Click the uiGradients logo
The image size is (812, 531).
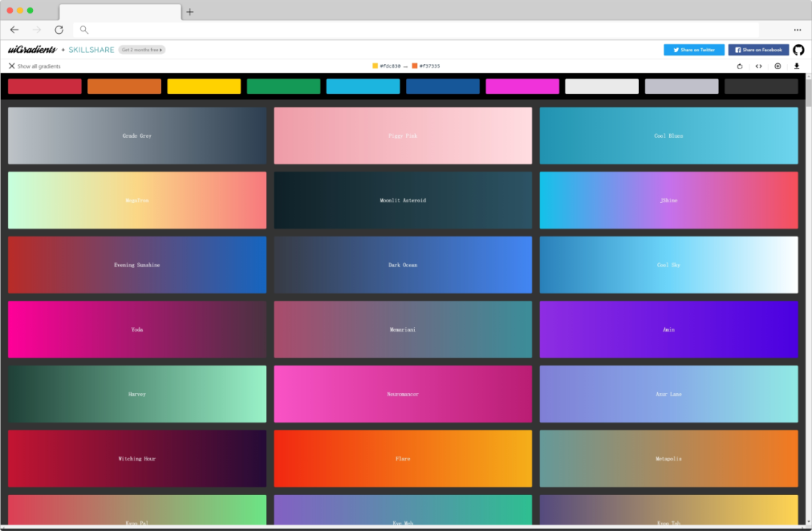tap(32, 49)
